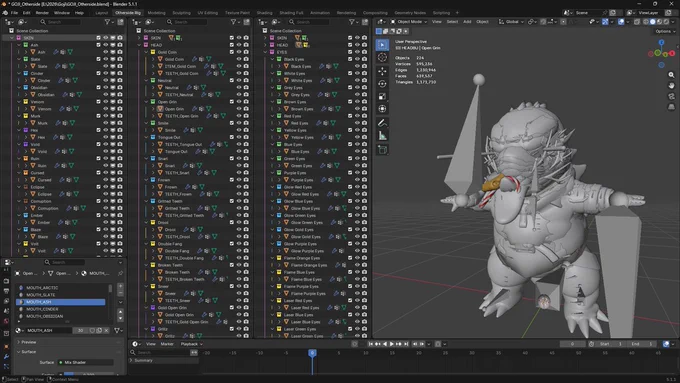Image resolution: width=680 pixels, height=383 pixels.
Task: Open viewport Options dropdown
Action: [x=664, y=31]
